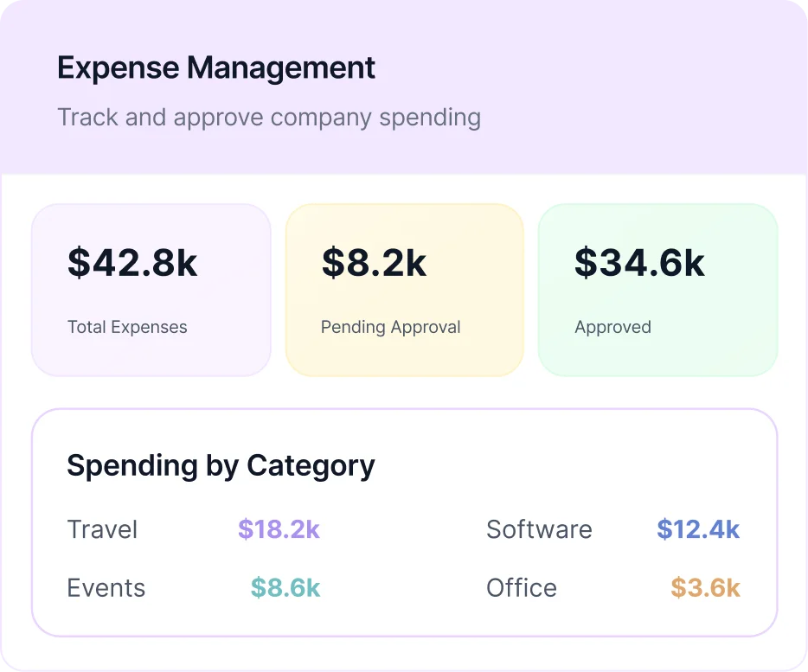Select the Approved card

657,290
